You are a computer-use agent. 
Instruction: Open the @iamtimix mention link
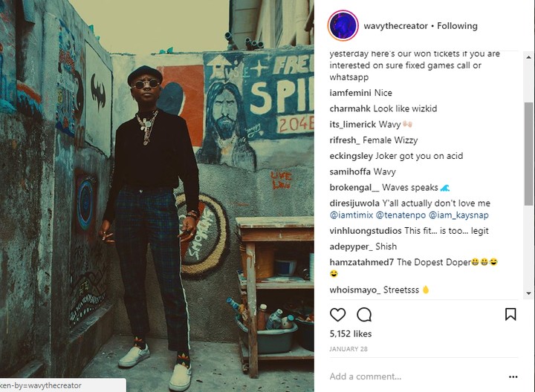click(351, 215)
